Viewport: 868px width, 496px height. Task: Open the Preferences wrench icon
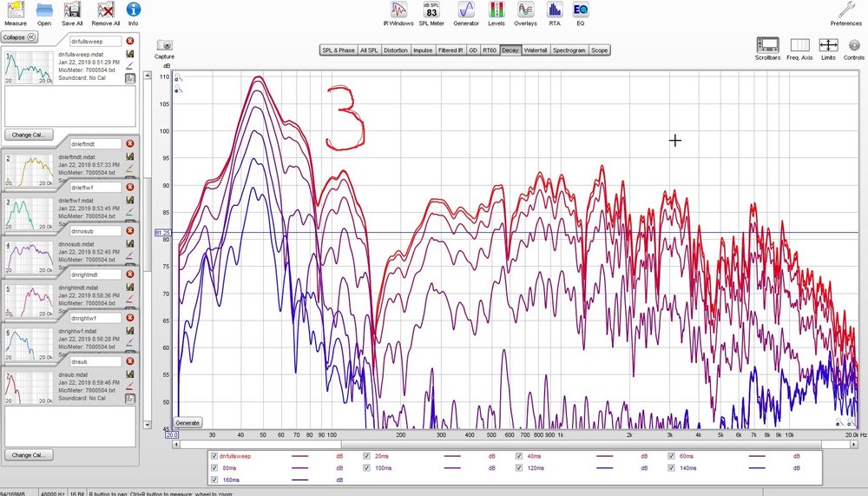click(x=845, y=14)
